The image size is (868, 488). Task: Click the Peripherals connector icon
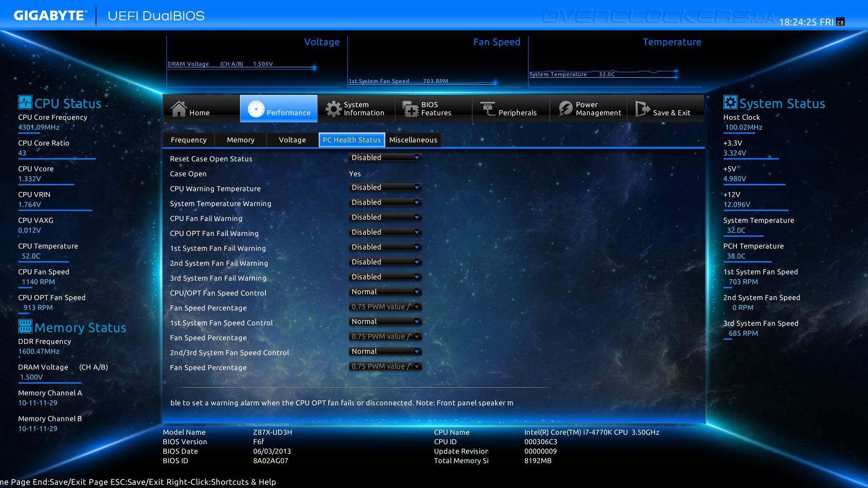pos(488,109)
